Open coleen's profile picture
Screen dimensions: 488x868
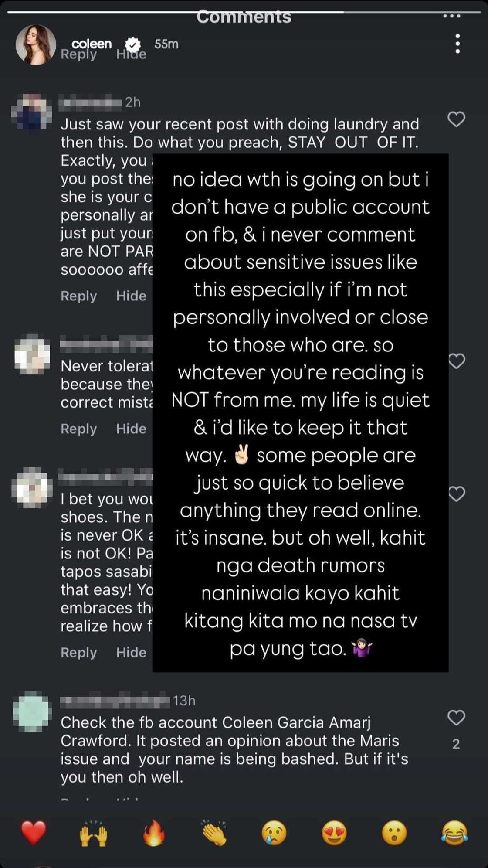[36, 44]
